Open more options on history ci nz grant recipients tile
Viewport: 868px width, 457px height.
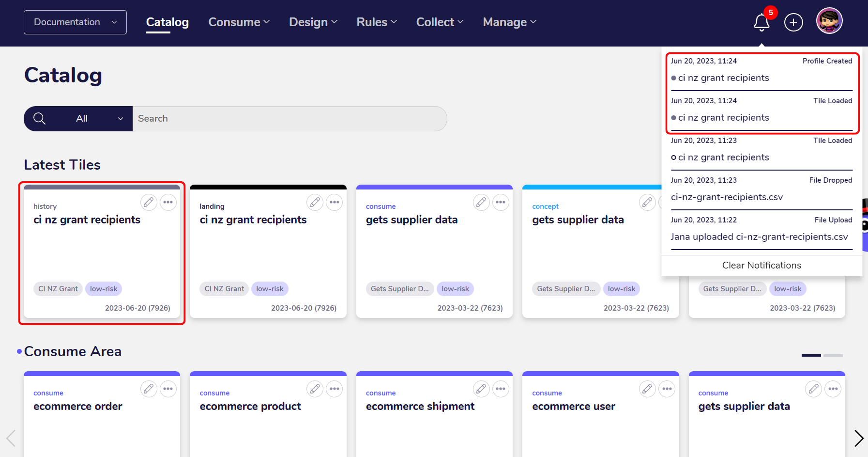click(x=168, y=202)
